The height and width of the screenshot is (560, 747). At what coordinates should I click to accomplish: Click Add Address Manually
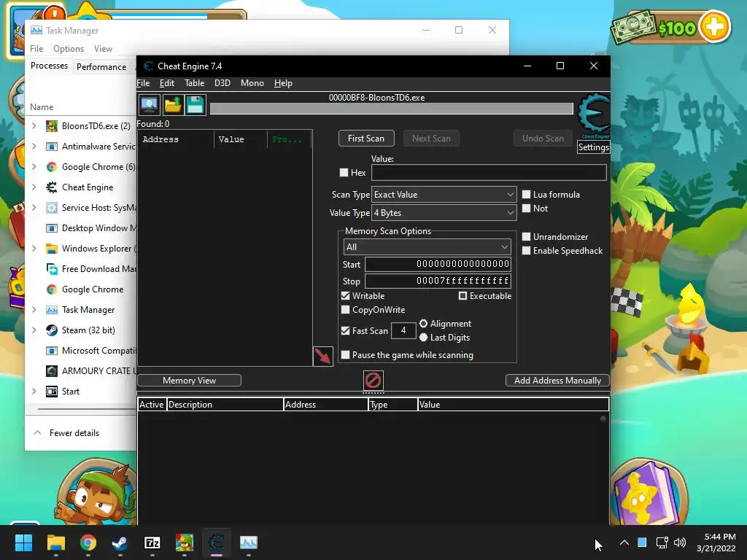click(x=557, y=381)
